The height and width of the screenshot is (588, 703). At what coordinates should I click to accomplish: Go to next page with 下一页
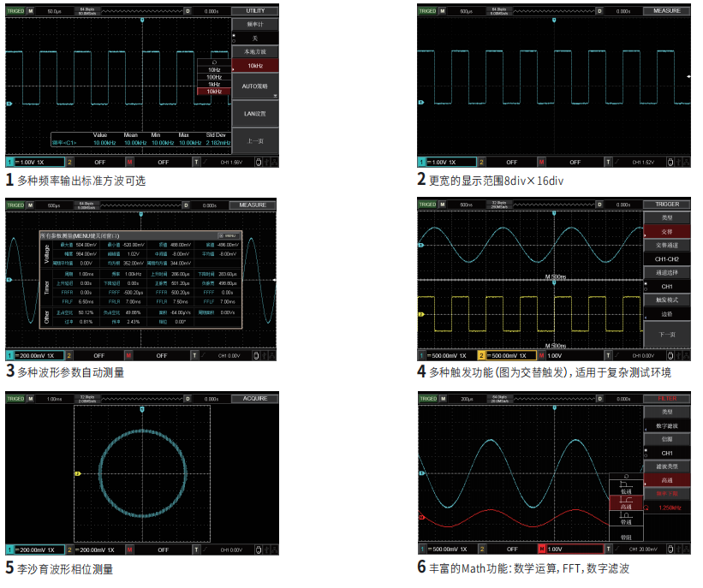667,335
